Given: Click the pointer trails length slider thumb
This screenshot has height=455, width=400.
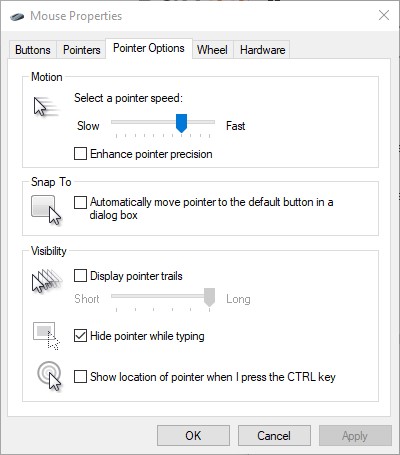Looking at the screenshot, I should pyautogui.click(x=209, y=297).
